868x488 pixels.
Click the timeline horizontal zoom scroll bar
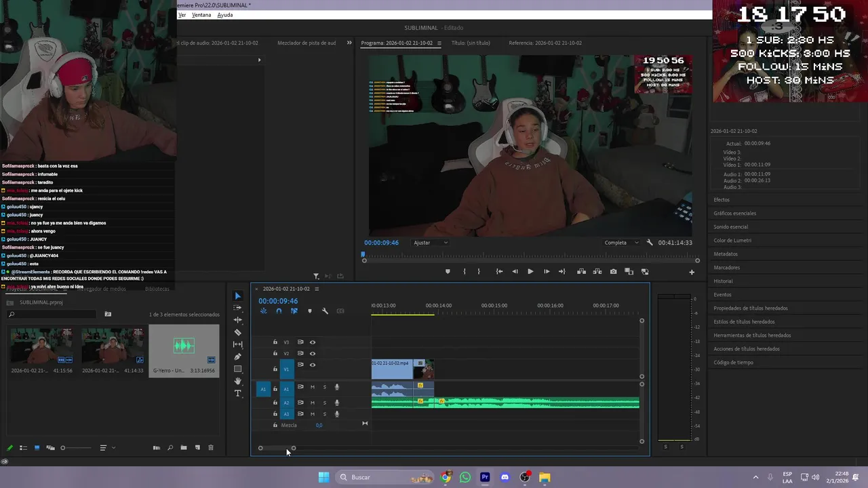(277, 448)
